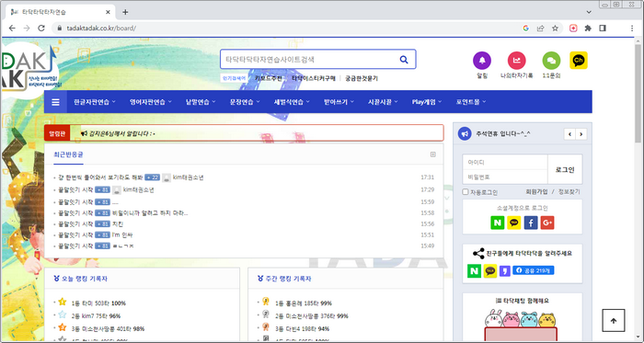
Task: Open the 회원가입 link
Action: point(536,191)
